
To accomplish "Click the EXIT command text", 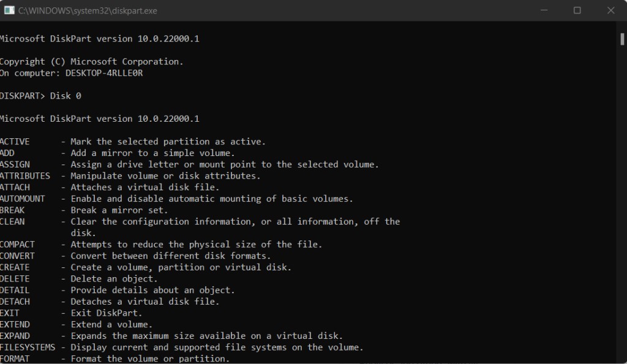I will 10,313.
